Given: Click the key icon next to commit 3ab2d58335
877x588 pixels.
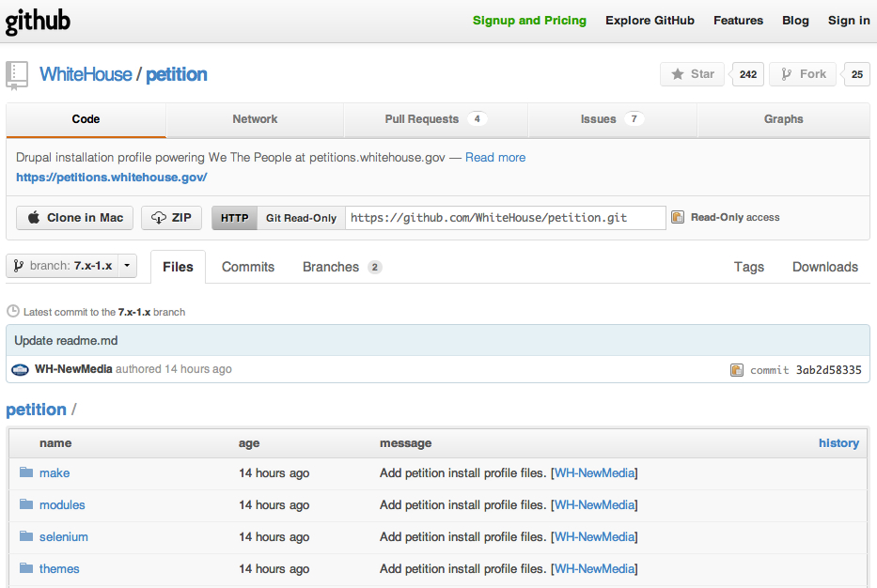Looking at the screenshot, I should click(x=739, y=369).
